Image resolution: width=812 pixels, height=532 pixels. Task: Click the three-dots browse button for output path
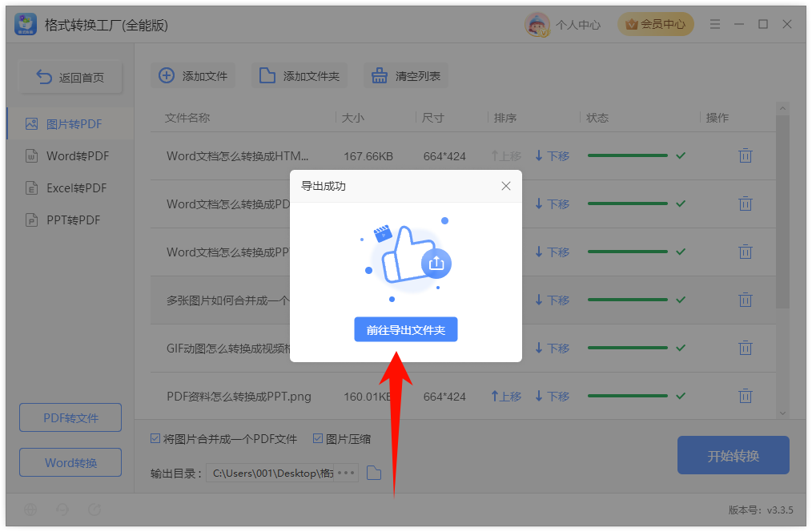click(346, 473)
